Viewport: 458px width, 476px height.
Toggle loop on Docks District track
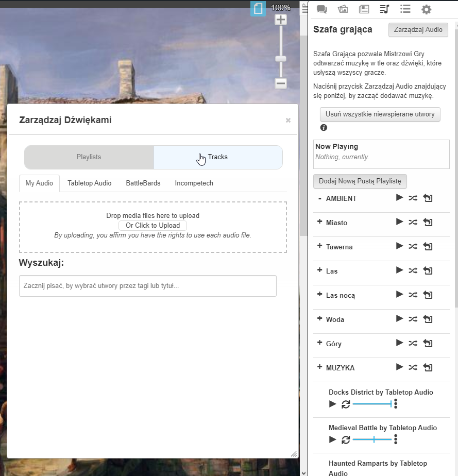[346, 404]
